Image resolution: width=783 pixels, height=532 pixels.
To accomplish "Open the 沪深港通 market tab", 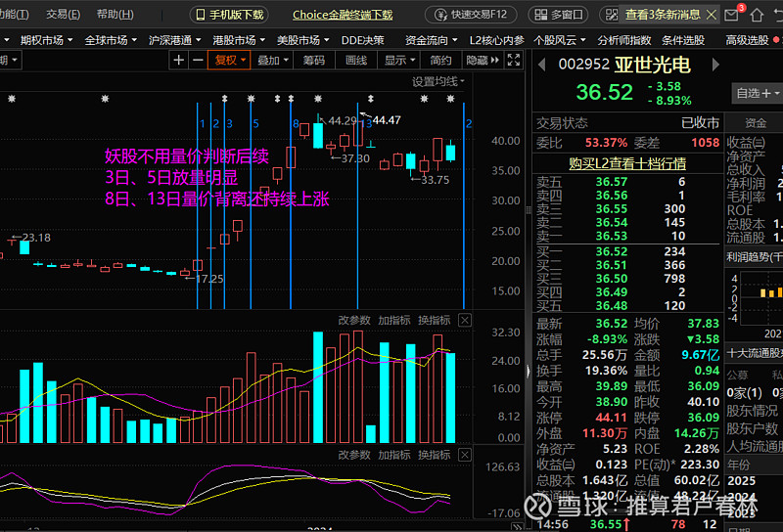I will tap(171, 39).
